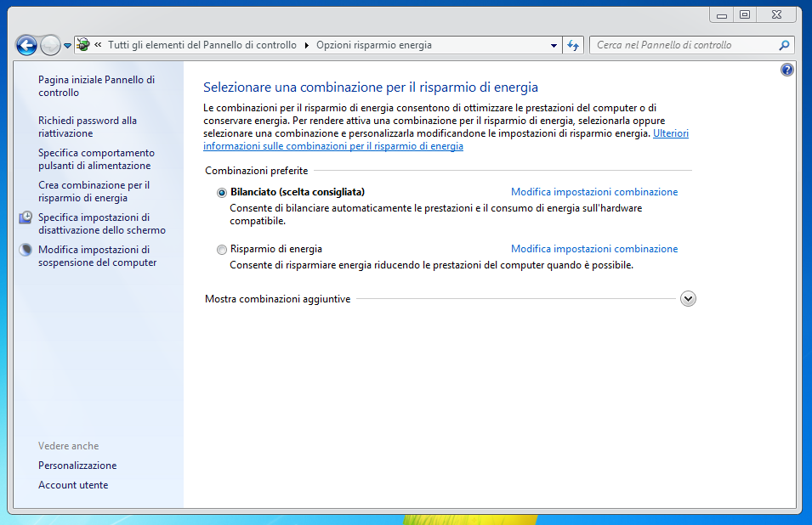Click the display-off clock icon in sidebar
The height and width of the screenshot is (525, 812).
pyautogui.click(x=26, y=217)
